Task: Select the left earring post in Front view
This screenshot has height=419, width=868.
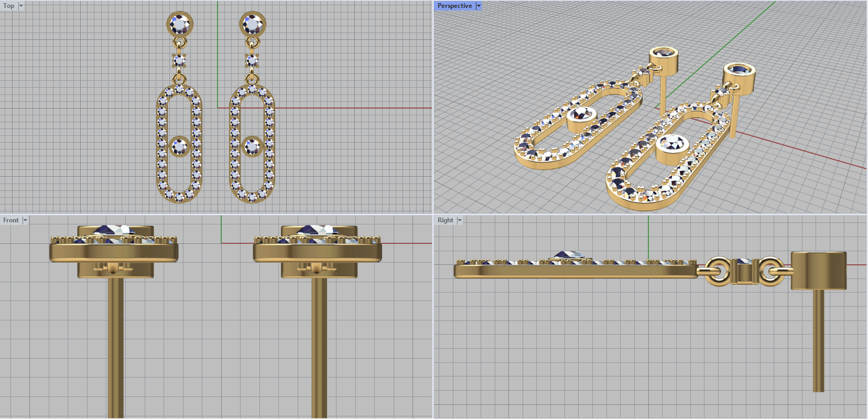Action: [116, 347]
